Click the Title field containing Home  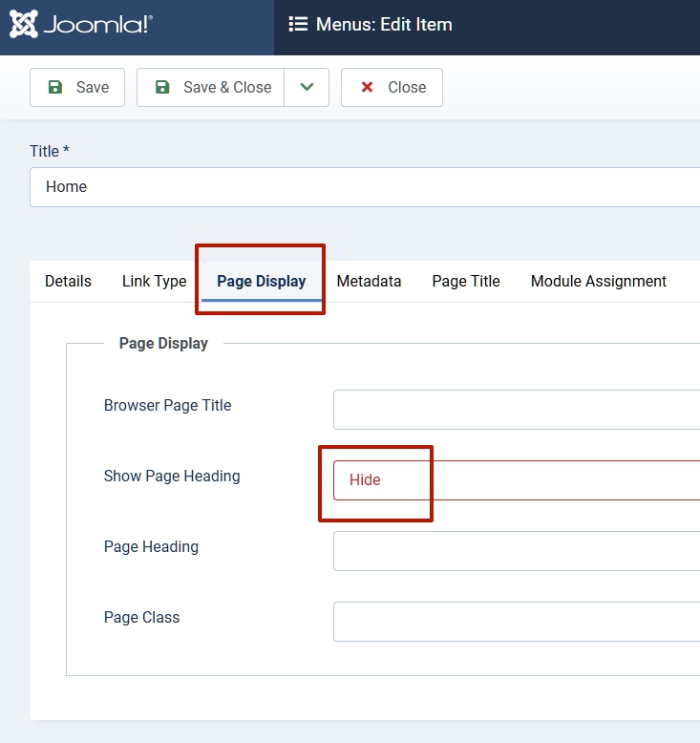pyautogui.click(x=363, y=187)
